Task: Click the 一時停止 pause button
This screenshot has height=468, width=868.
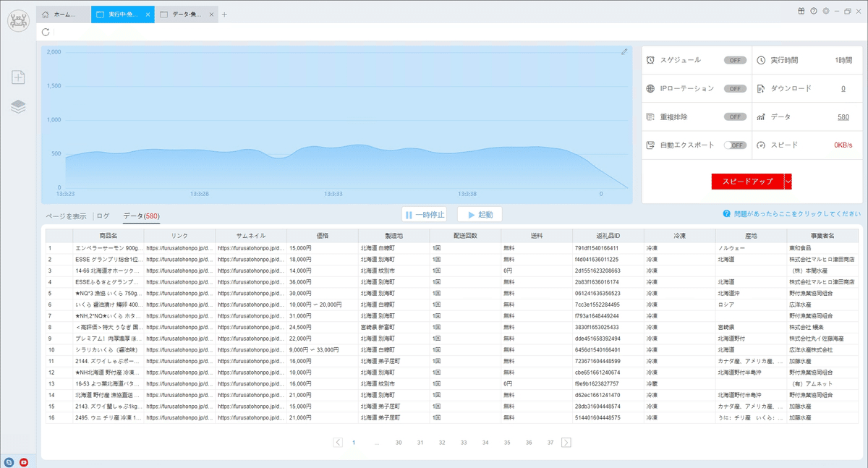Action: point(425,215)
